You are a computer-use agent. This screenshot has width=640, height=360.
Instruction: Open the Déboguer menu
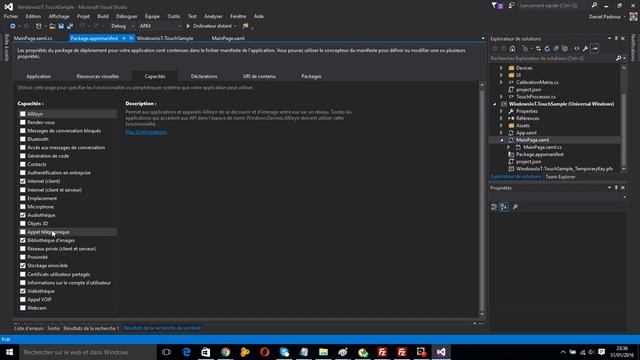pos(127,16)
